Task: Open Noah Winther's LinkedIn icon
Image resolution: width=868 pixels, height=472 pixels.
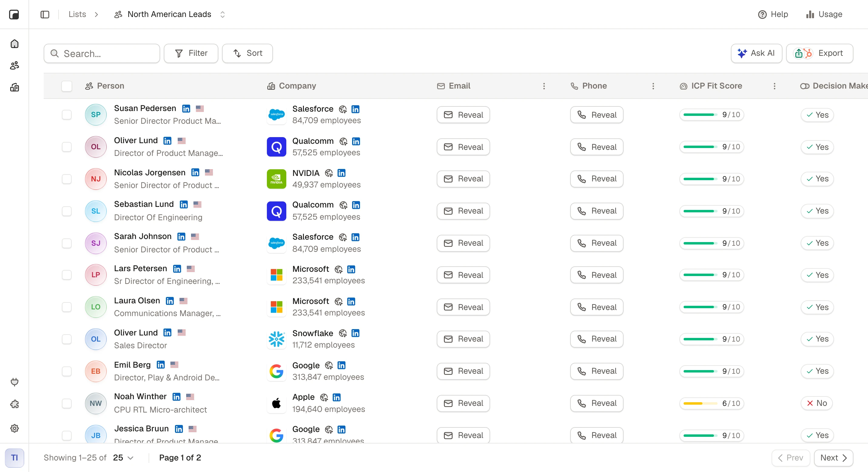Action: point(176,397)
